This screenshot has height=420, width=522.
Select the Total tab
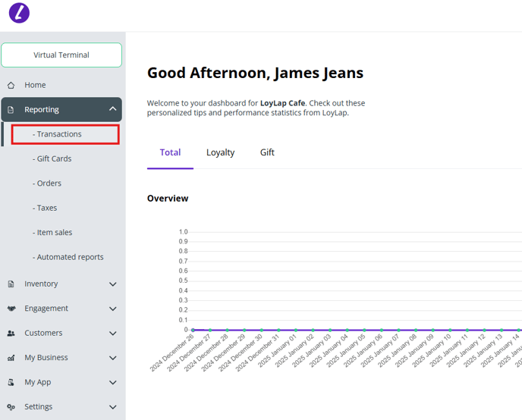pos(170,152)
